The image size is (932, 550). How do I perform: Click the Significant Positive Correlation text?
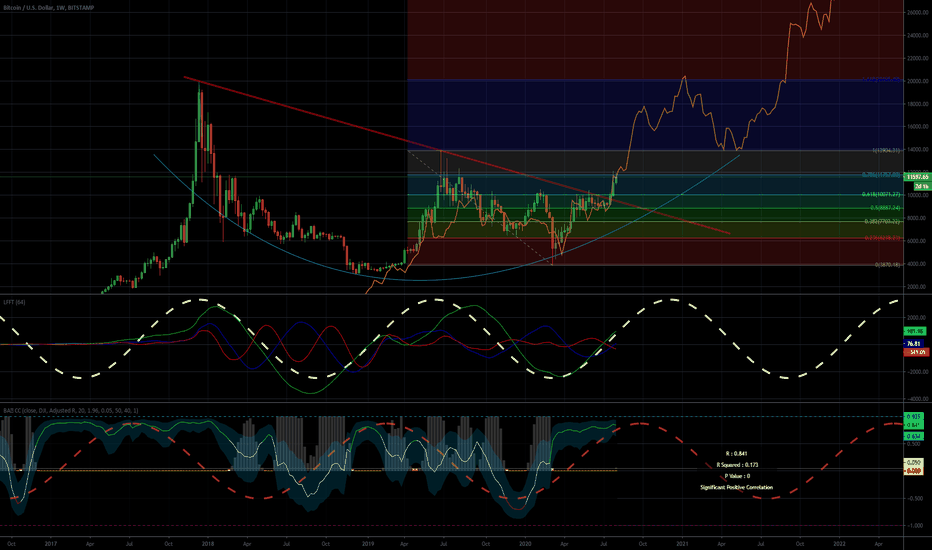click(736, 488)
